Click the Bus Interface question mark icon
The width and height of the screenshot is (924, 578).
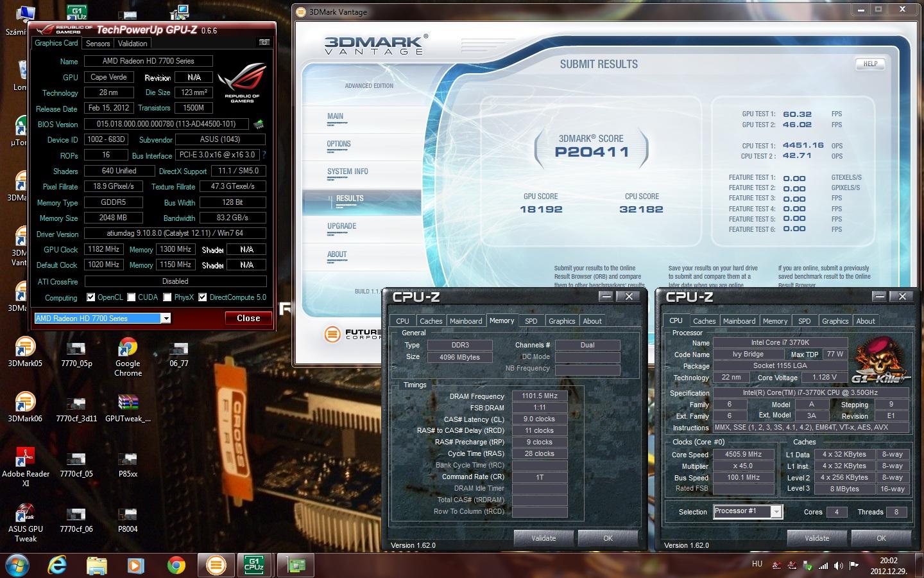(264, 155)
